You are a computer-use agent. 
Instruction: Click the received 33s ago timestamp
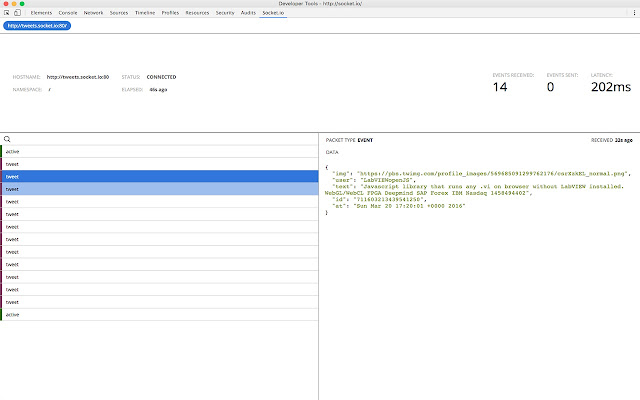coord(624,140)
